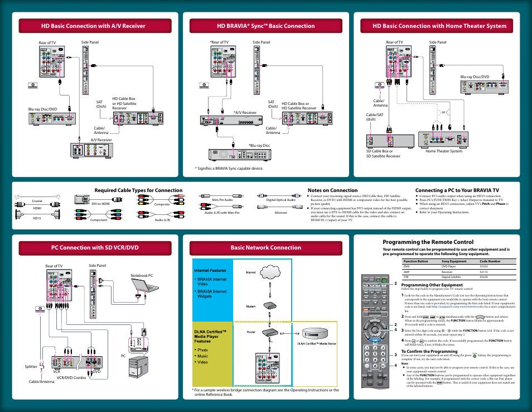Select the BRAVIA Internet Video bullet
This screenshot has width=532, height=412.
pyautogui.click(x=212, y=281)
